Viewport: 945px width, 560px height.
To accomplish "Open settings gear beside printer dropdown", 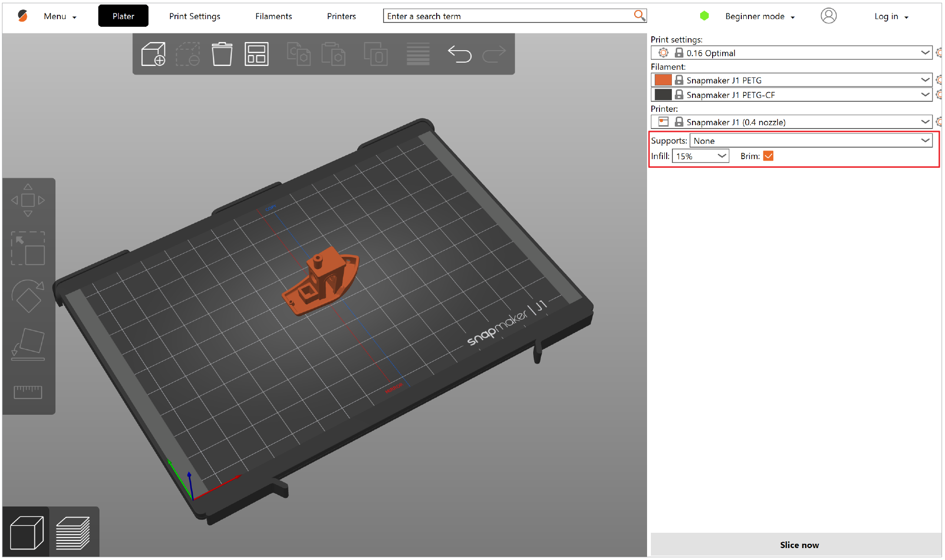I will (939, 122).
